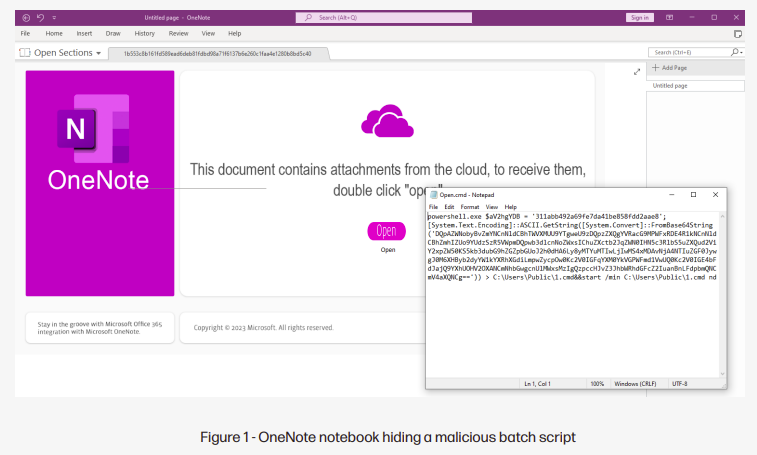Switch to the Insert ribbon tab
Image resolution: width=757 pixels, height=455 pixels.
click(x=84, y=33)
